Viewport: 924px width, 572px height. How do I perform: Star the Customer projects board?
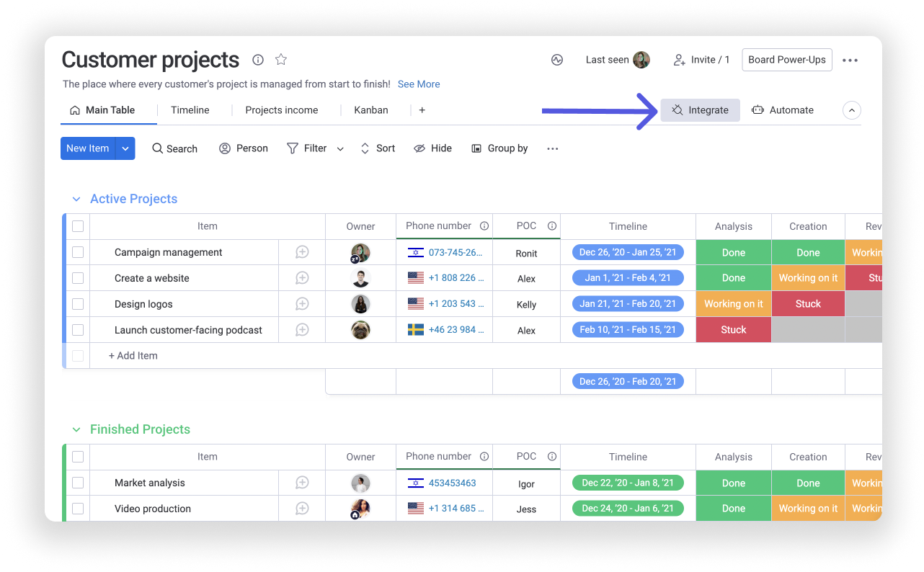coord(280,60)
